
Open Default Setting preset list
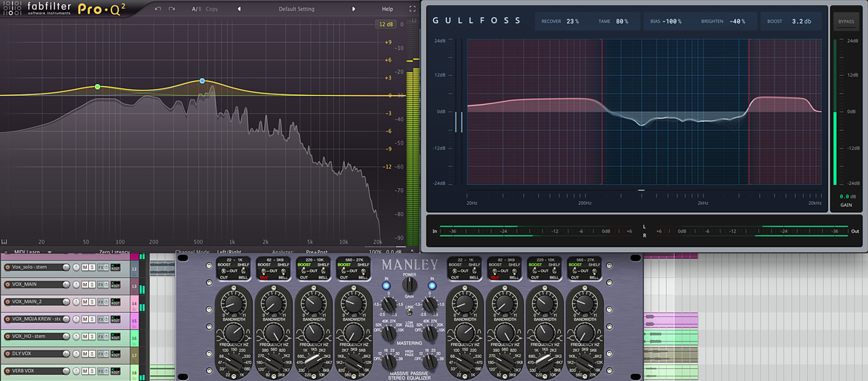point(296,9)
